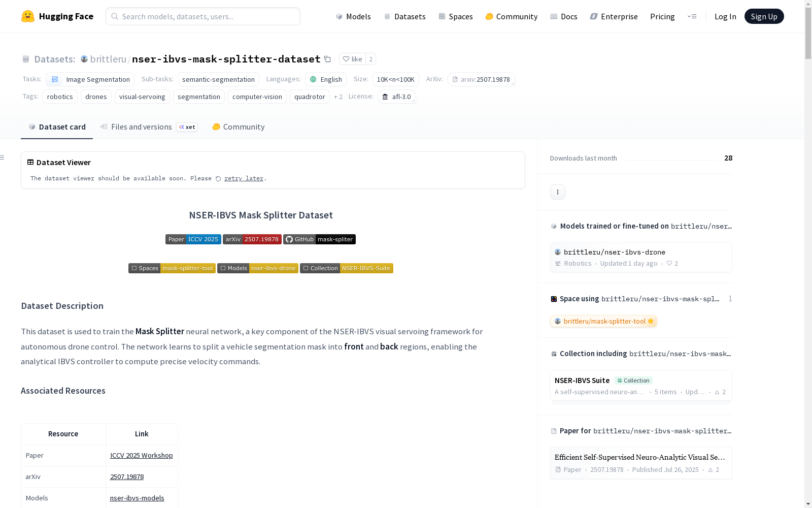Click the computer-vision tag
Image resolution: width=812 pixels, height=508 pixels.
pyautogui.click(x=257, y=97)
